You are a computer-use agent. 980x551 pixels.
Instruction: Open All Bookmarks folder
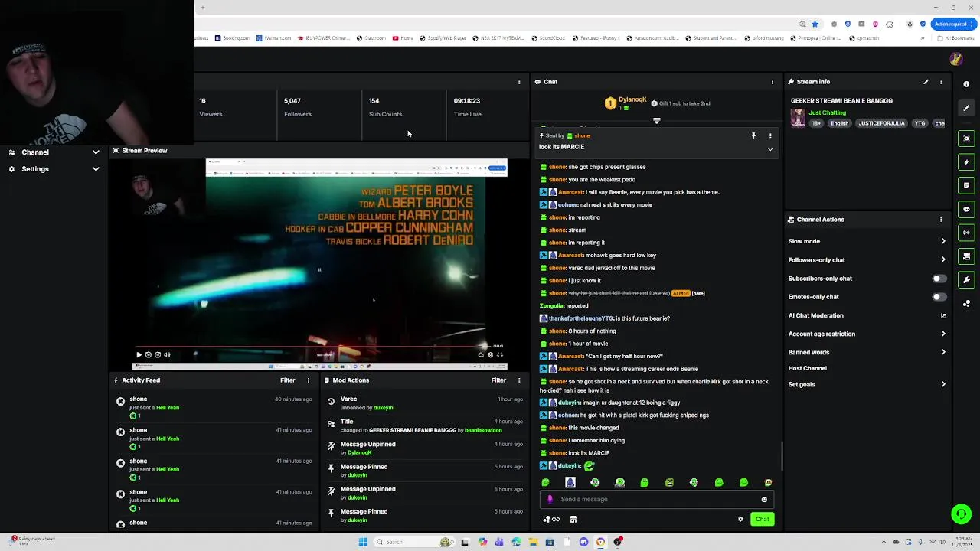[955, 38]
